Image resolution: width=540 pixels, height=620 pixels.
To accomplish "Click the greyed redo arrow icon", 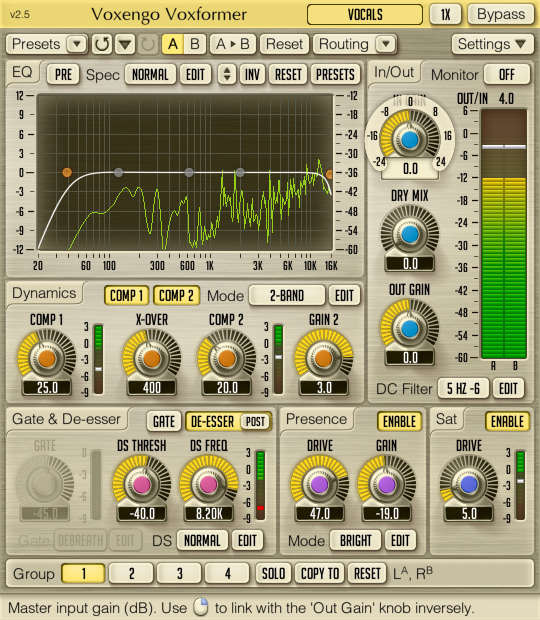I will click(148, 44).
